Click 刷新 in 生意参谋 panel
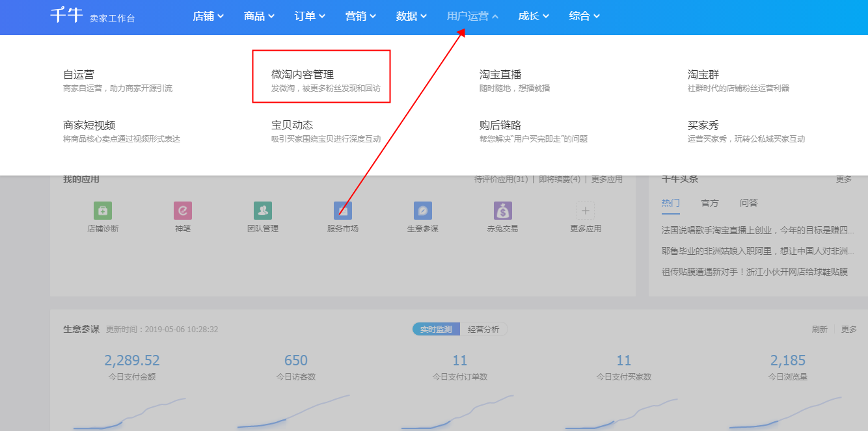 point(820,330)
